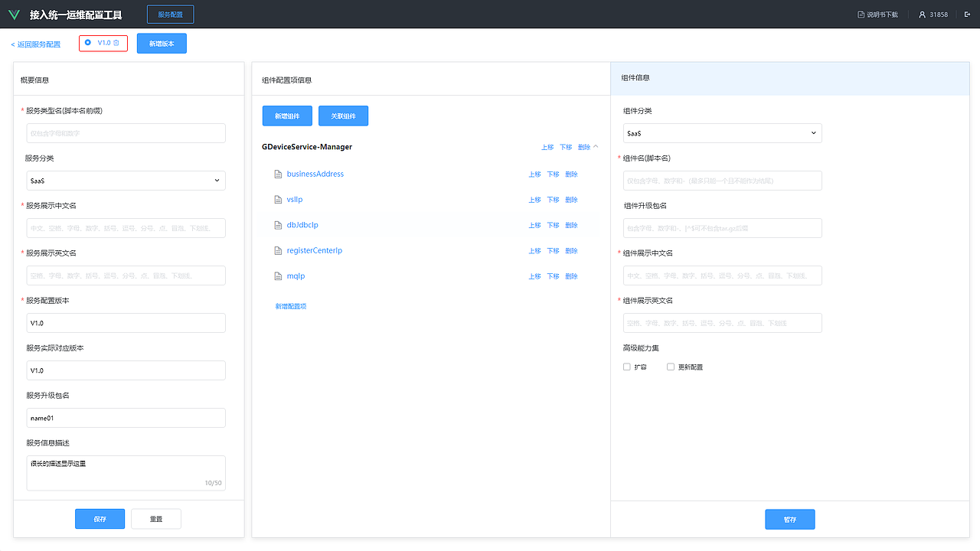Open the dbJdbcIp config item

tap(302, 225)
